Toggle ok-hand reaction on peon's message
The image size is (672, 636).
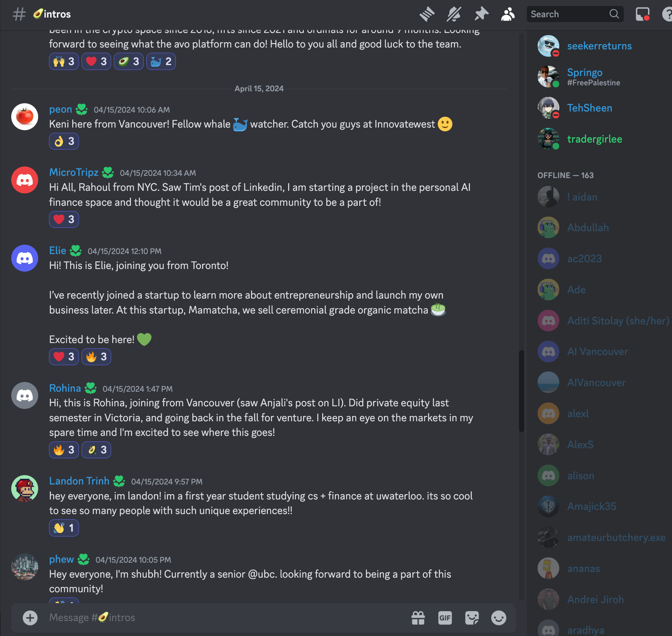pos(64,141)
